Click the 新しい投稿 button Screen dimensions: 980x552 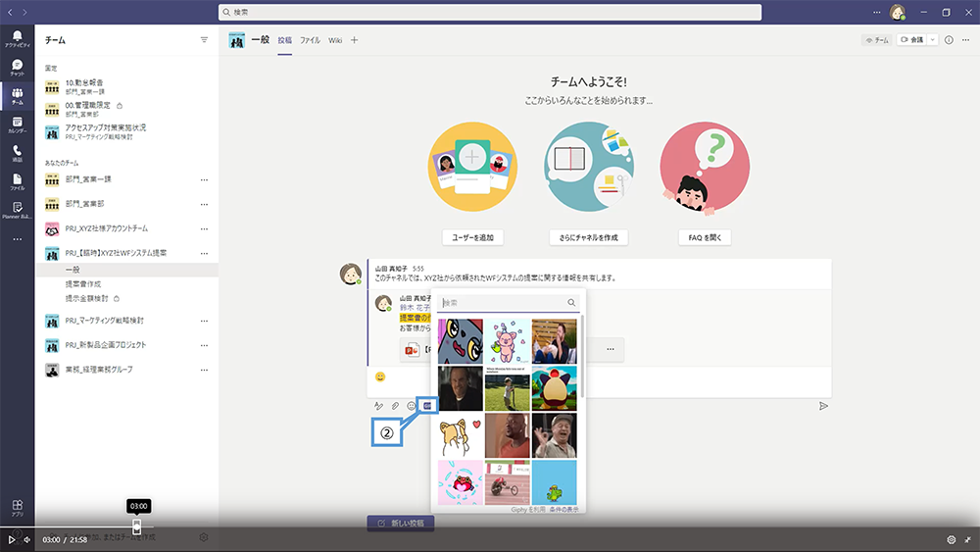(401, 524)
